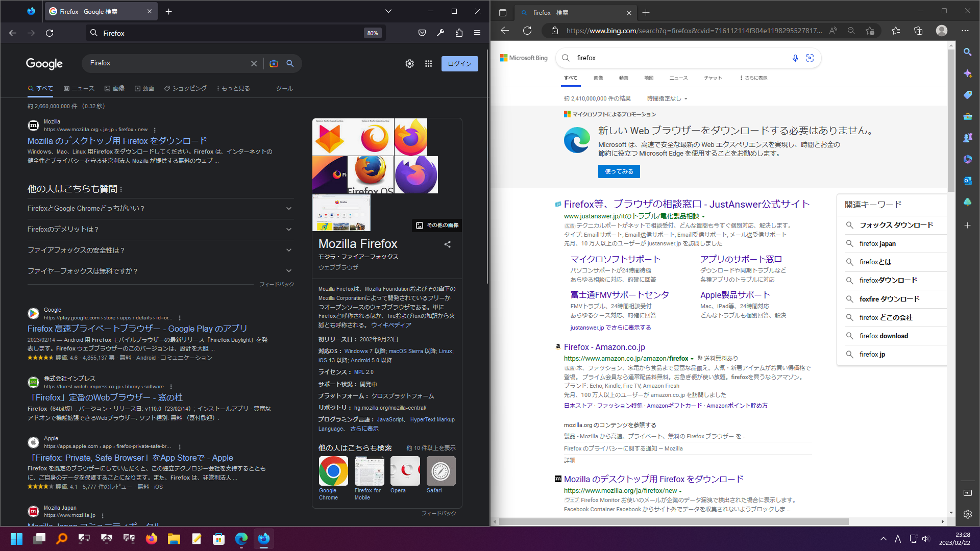Click Edge read aloud icon

[x=833, y=31]
